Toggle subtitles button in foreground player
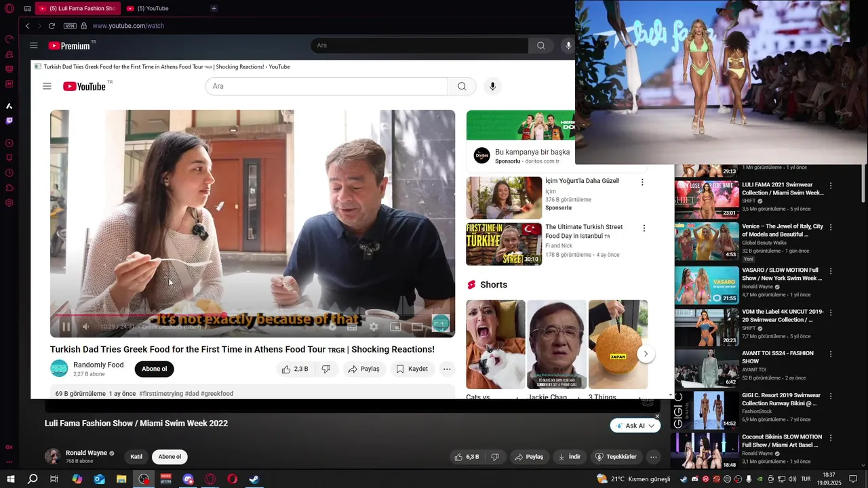868x488 pixels. [x=352, y=327]
